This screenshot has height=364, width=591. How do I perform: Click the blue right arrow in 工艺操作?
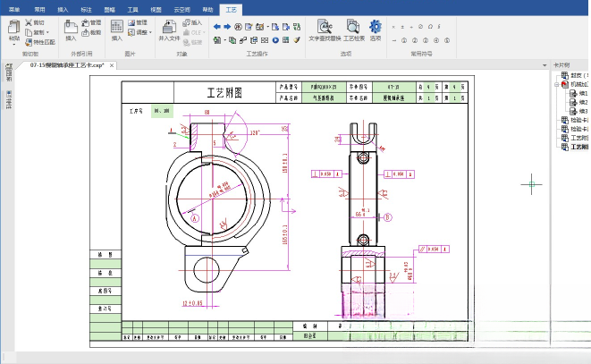click(227, 27)
